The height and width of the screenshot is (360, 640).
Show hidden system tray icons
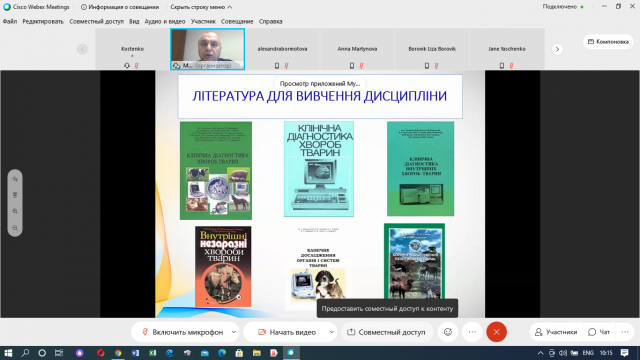coord(540,353)
